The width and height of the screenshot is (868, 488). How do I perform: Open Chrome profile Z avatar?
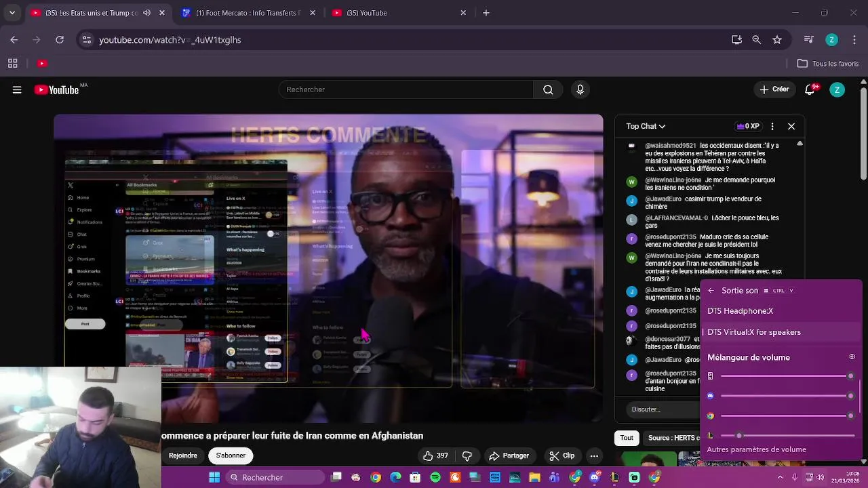tap(831, 40)
